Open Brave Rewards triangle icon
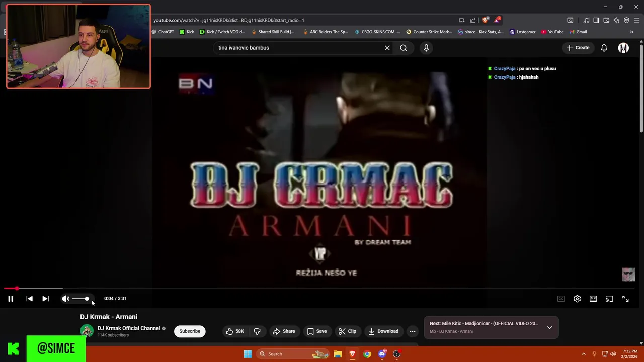The image size is (644, 362). 497,20
